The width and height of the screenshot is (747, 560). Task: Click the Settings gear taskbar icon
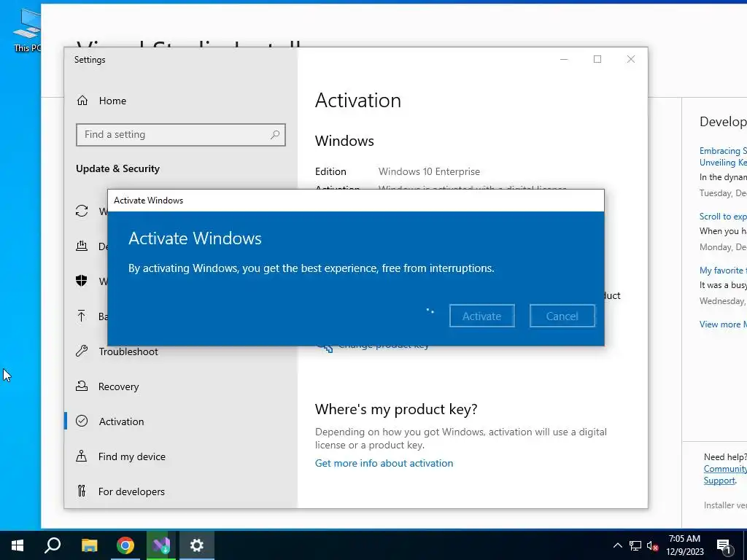click(x=197, y=545)
